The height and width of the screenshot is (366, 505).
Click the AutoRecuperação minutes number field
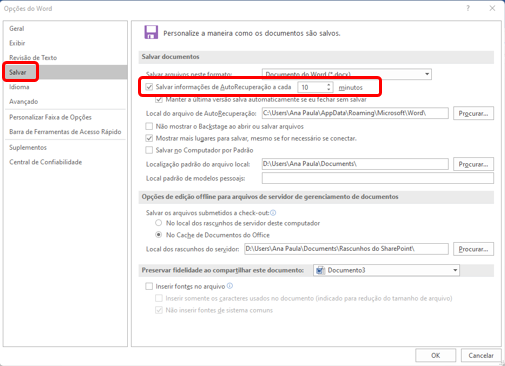[312, 87]
